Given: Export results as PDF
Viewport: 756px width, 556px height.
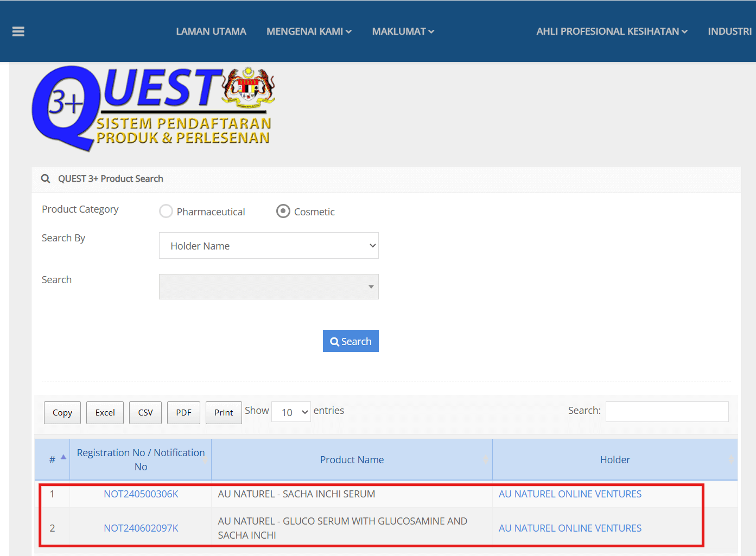Looking at the screenshot, I should click(x=184, y=413).
